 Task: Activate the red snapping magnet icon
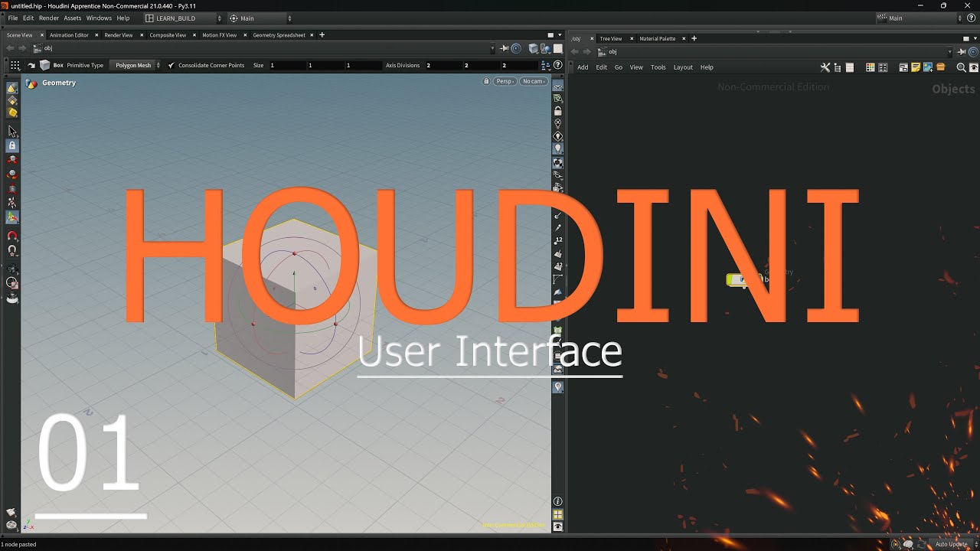pos(11,236)
